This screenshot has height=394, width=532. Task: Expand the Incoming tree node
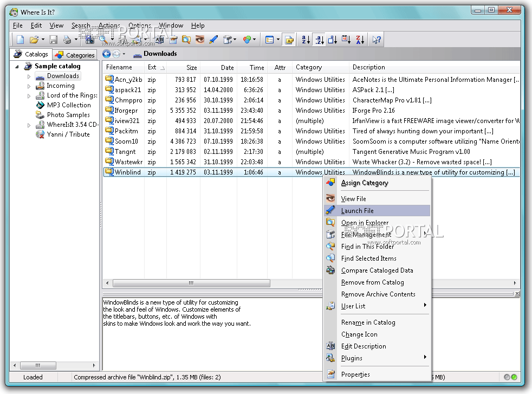click(x=29, y=86)
